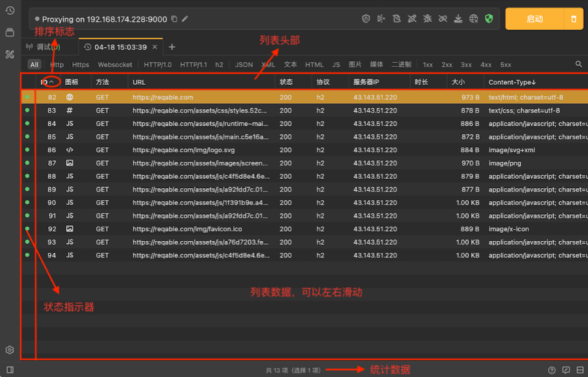Click the 启动 start button
The height and width of the screenshot is (377, 588).
[534, 19]
